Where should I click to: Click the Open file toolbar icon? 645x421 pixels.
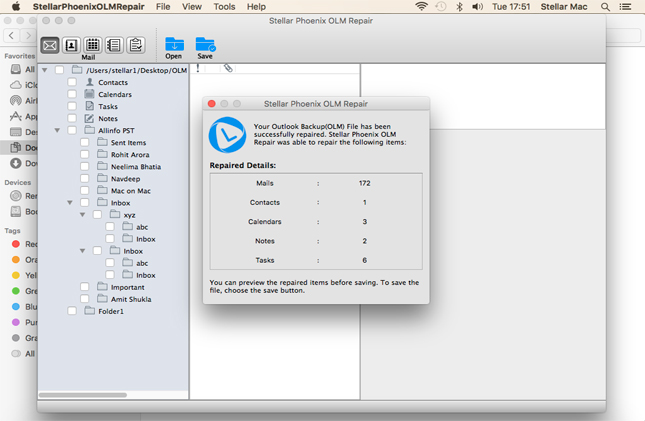[x=174, y=45]
